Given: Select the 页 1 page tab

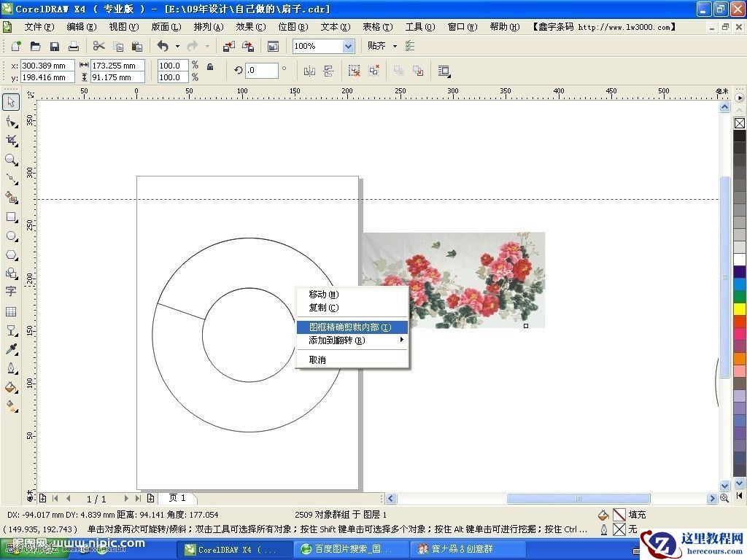Looking at the screenshot, I should pyautogui.click(x=177, y=498).
